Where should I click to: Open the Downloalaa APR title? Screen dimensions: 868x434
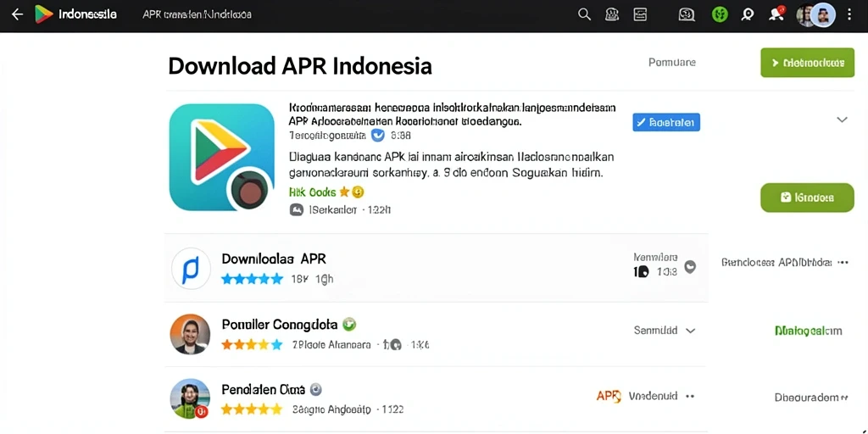click(x=274, y=259)
